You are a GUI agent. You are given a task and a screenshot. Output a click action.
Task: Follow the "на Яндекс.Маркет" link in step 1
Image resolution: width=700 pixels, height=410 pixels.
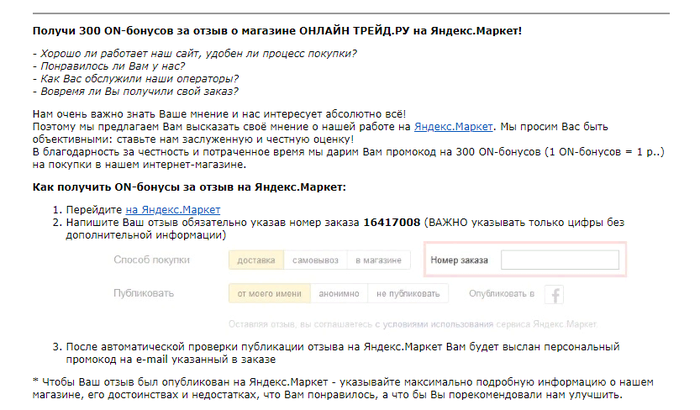coord(173,210)
